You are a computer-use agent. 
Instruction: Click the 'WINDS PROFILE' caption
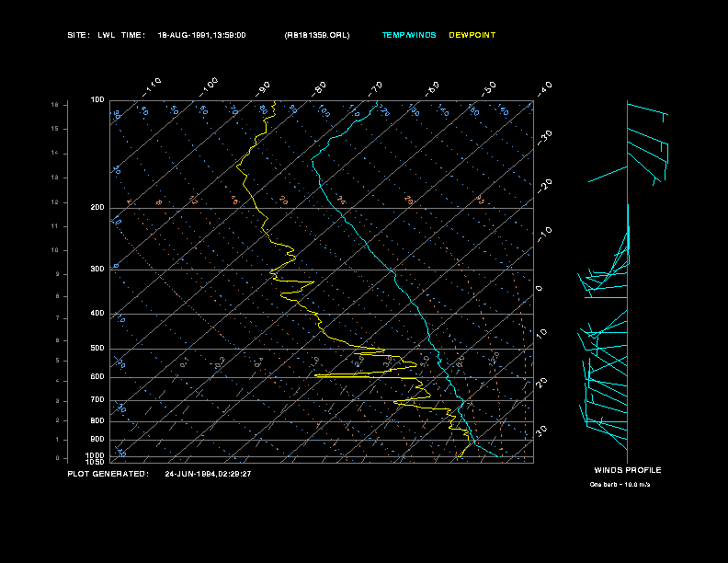pyautogui.click(x=628, y=470)
